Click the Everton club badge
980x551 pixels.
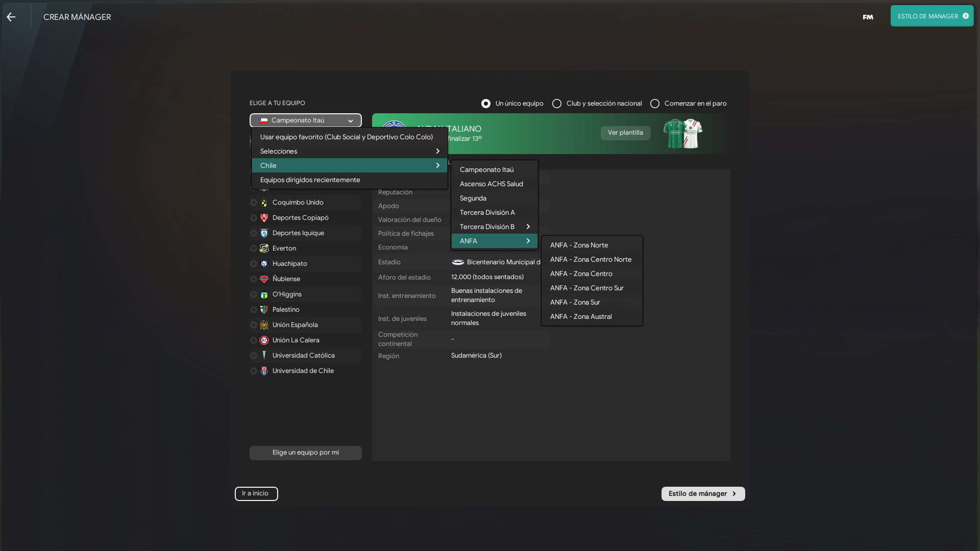tap(264, 248)
